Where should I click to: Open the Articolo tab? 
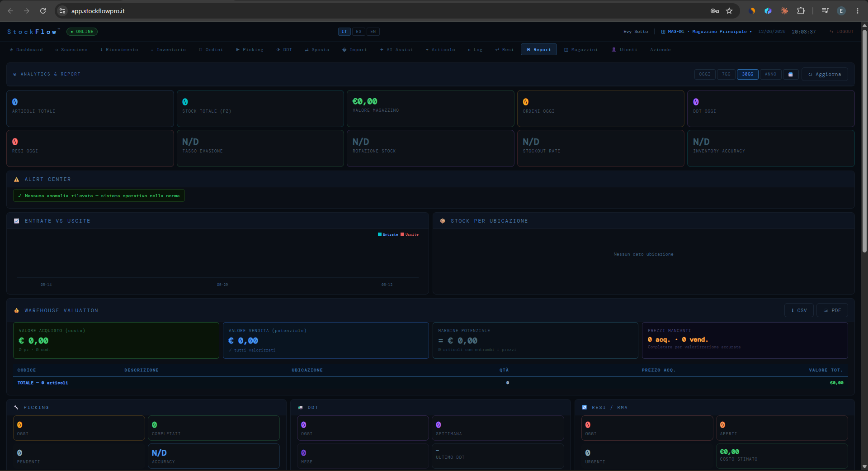[x=440, y=50]
